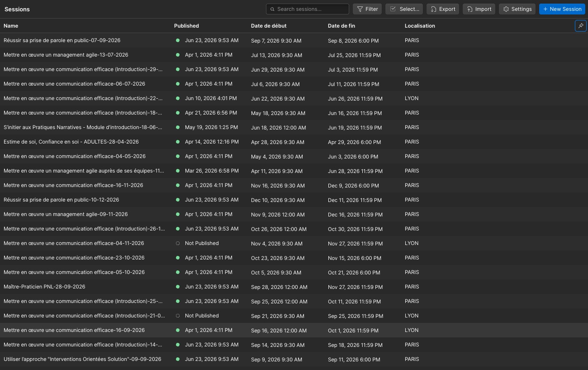Click PARIS in the Sep 28, 2026 row
Image resolution: width=588 pixels, height=370 pixels.
tap(412, 287)
